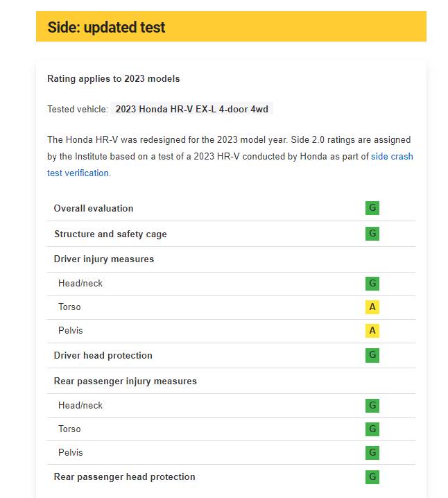Click rear passenger Pelvis G badge

tap(372, 453)
